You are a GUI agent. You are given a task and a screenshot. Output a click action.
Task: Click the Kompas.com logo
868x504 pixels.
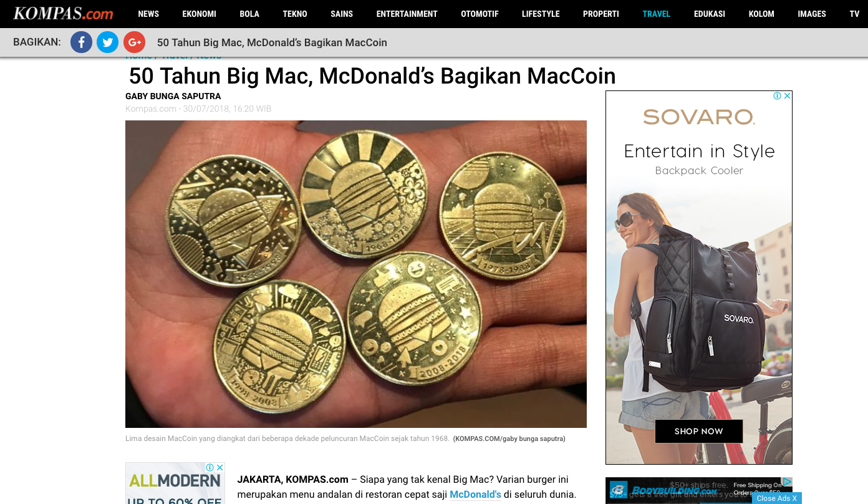[x=63, y=13]
